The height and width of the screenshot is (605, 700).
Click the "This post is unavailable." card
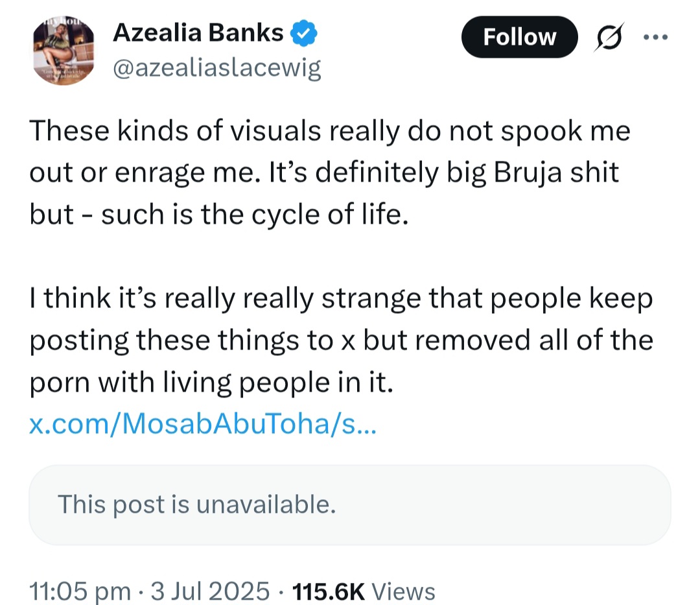pyautogui.click(x=350, y=504)
